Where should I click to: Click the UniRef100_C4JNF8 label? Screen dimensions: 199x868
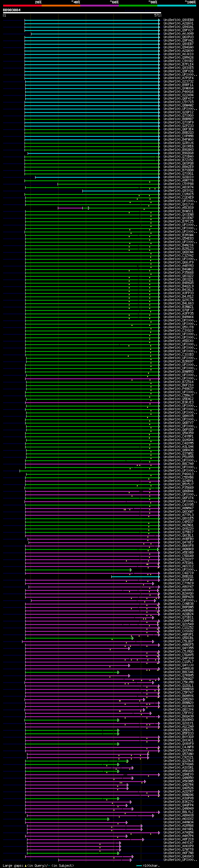coord(179,747)
